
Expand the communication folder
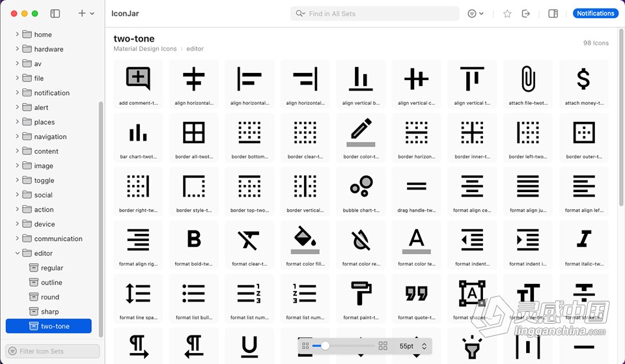[x=17, y=238]
